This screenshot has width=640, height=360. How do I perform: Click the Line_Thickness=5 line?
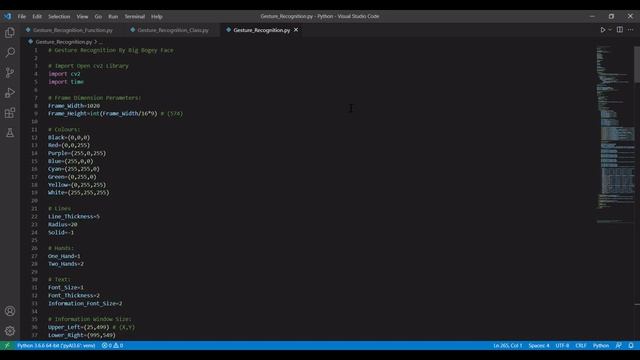[74, 216]
